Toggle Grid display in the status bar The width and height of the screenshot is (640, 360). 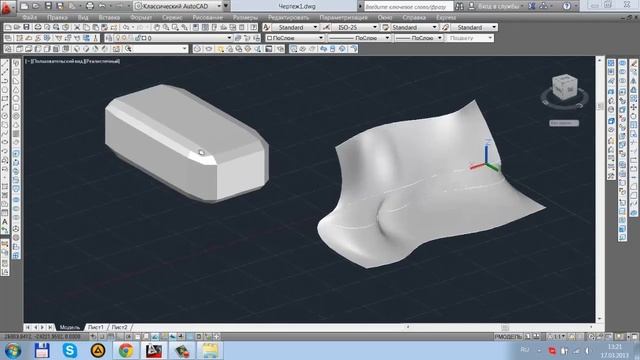pos(111,337)
